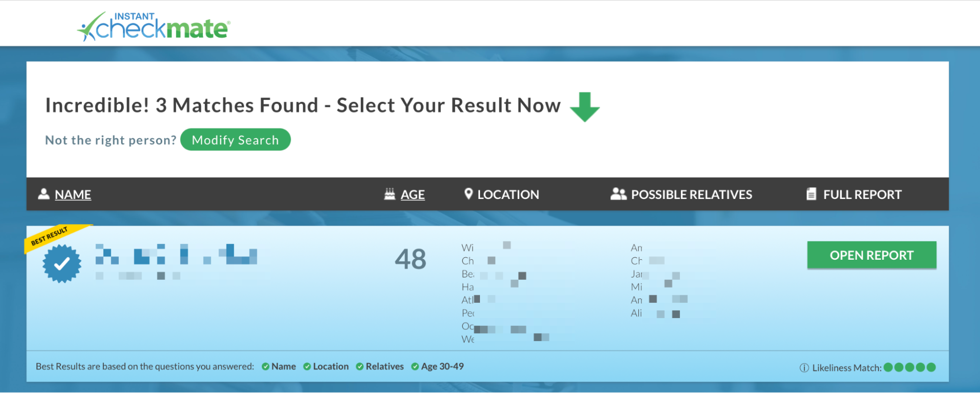Click the age value 48

coord(410,259)
